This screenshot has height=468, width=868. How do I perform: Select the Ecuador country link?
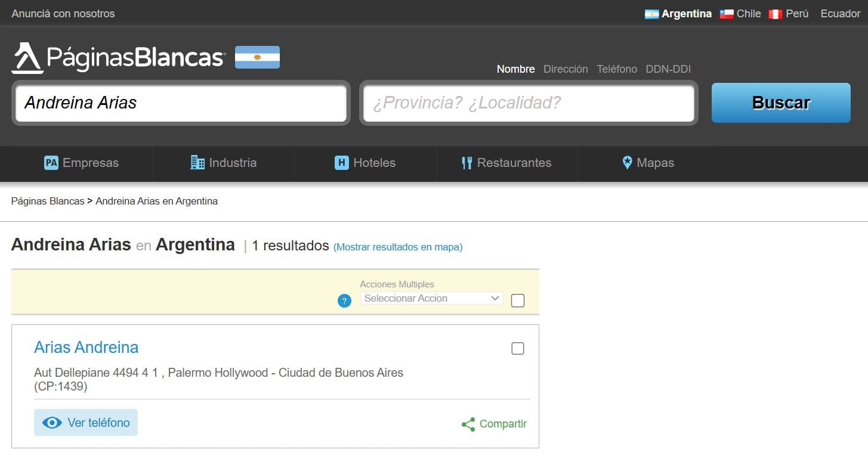point(841,14)
